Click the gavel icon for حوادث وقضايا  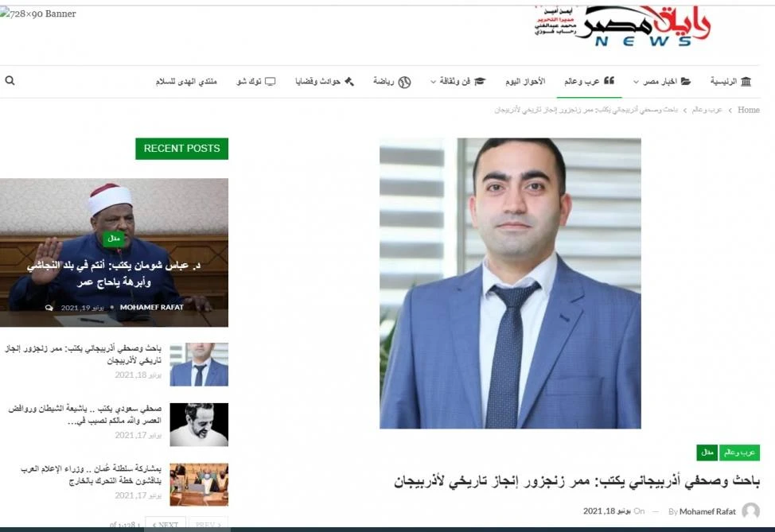pos(349,81)
